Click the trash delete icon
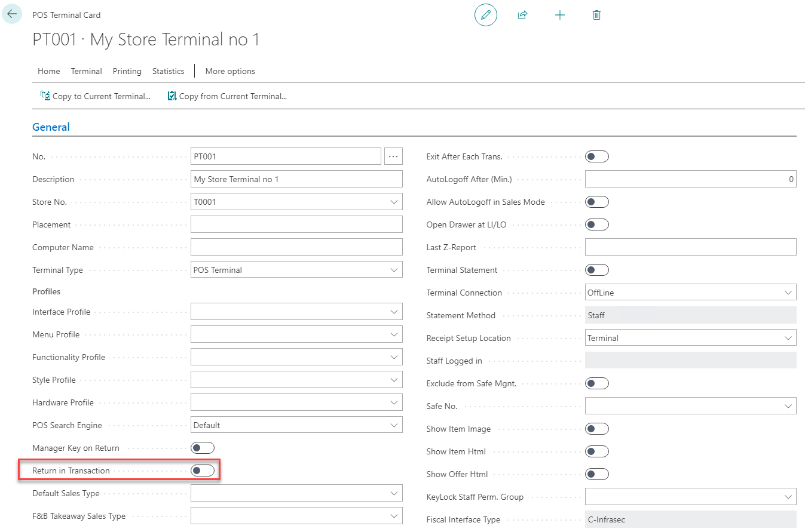Screen dimensions: 805x532 pyautogui.click(x=596, y=15)
